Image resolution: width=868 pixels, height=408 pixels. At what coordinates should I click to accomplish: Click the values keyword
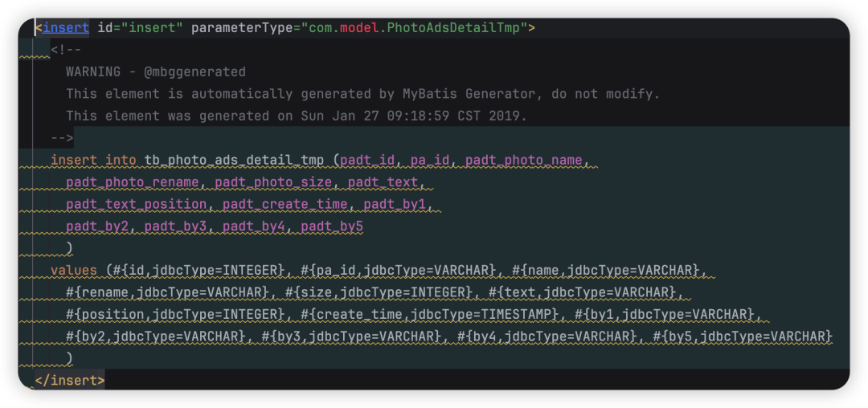point(74,270)
